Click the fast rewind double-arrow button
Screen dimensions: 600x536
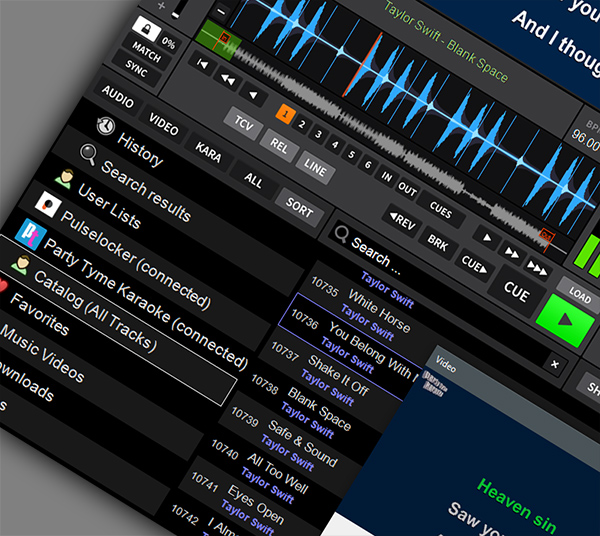pos(228,80)
